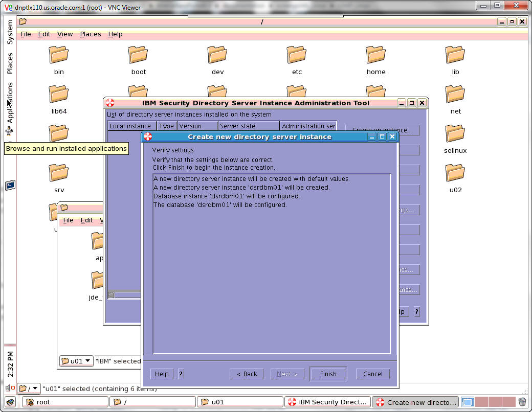Open the boot folder icon
The image size is (532, 412).
click(138, 55)
